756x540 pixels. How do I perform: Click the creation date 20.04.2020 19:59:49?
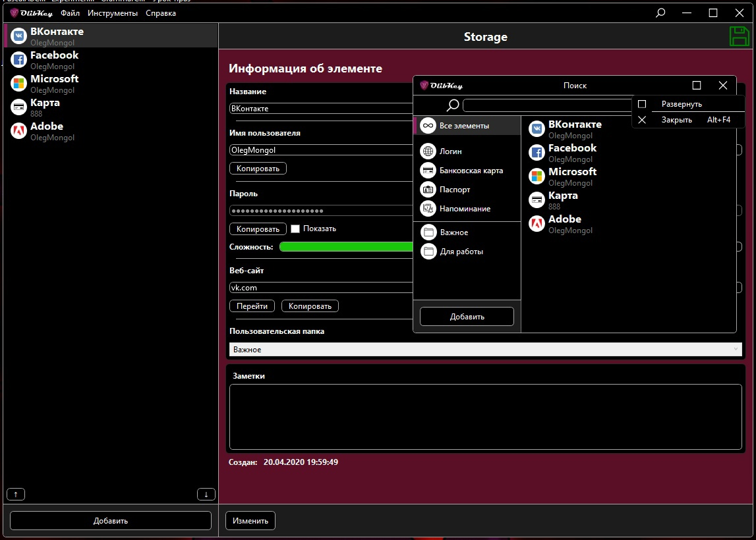(301, 462)
